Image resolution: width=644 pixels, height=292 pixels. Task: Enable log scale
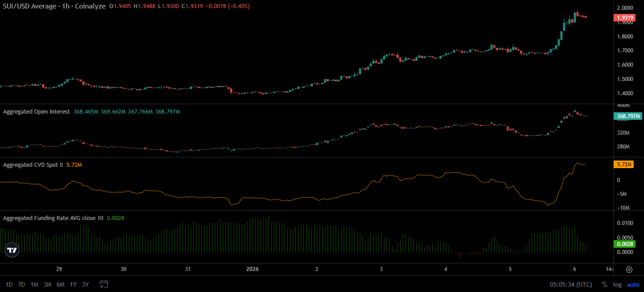pyautogui.click(x=618, y=284)
